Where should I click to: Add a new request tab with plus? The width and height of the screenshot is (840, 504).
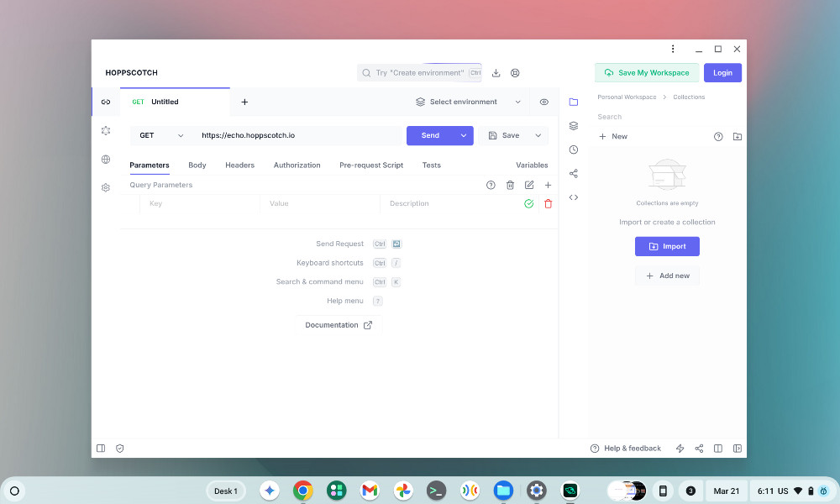(244, 102)
